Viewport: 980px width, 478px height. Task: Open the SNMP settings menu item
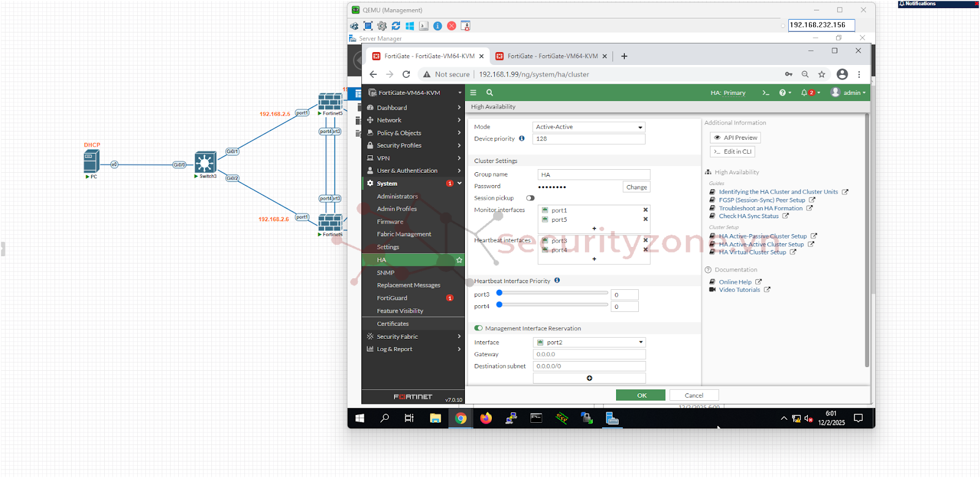(386, 273)
